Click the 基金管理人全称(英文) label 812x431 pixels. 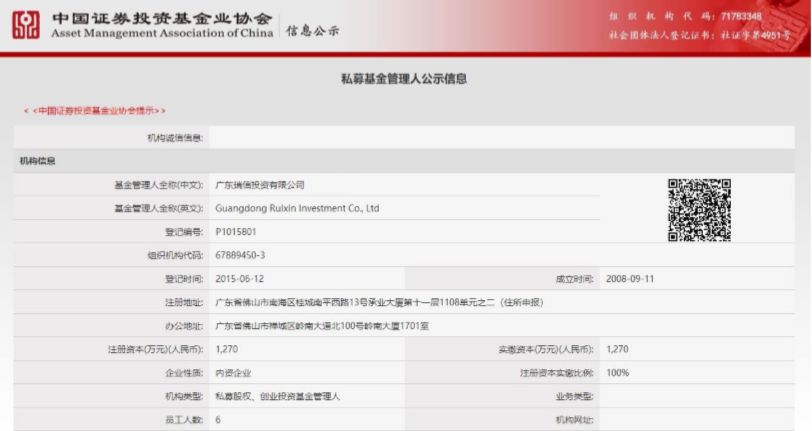[158, 208]
